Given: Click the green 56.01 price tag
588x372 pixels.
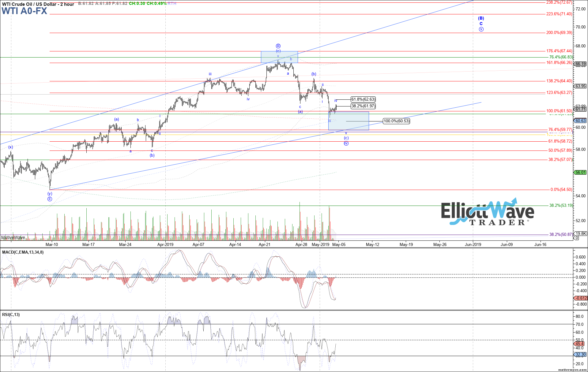Looking at the screenshot, I should (580, 172).
